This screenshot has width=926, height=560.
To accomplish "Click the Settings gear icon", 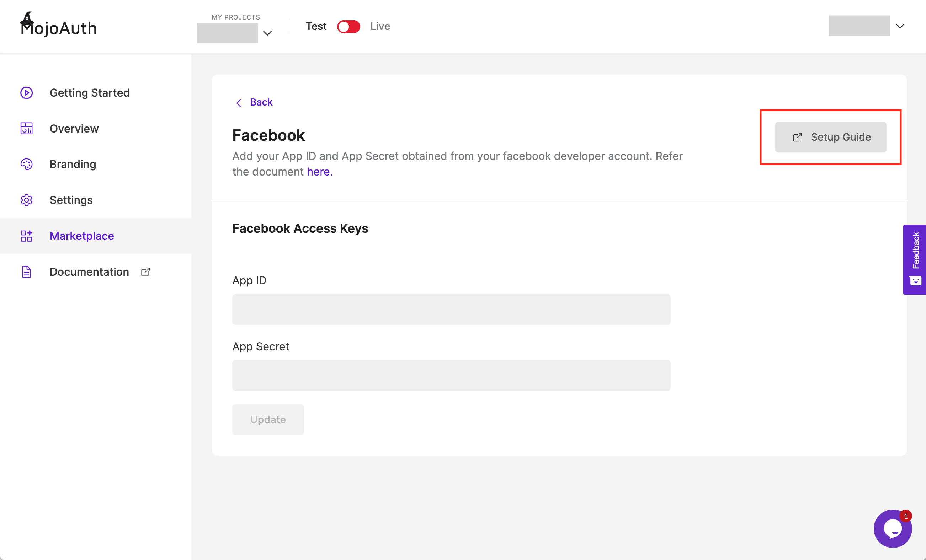I will pyautogui.click(x=26, y=200).
